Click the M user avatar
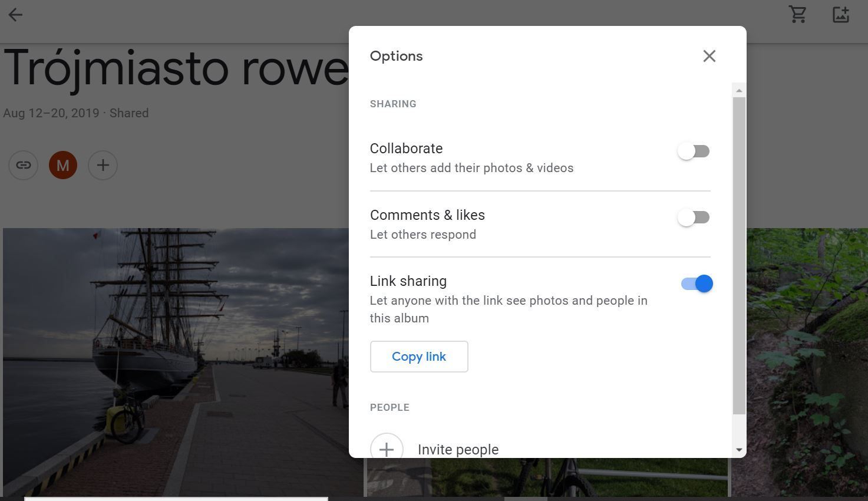Screen dimensions: 868x501 [63, 165]
